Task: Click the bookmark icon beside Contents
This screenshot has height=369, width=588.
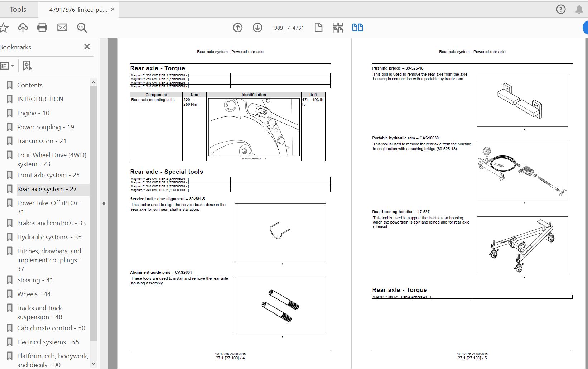Action: [x=10, y=85]
